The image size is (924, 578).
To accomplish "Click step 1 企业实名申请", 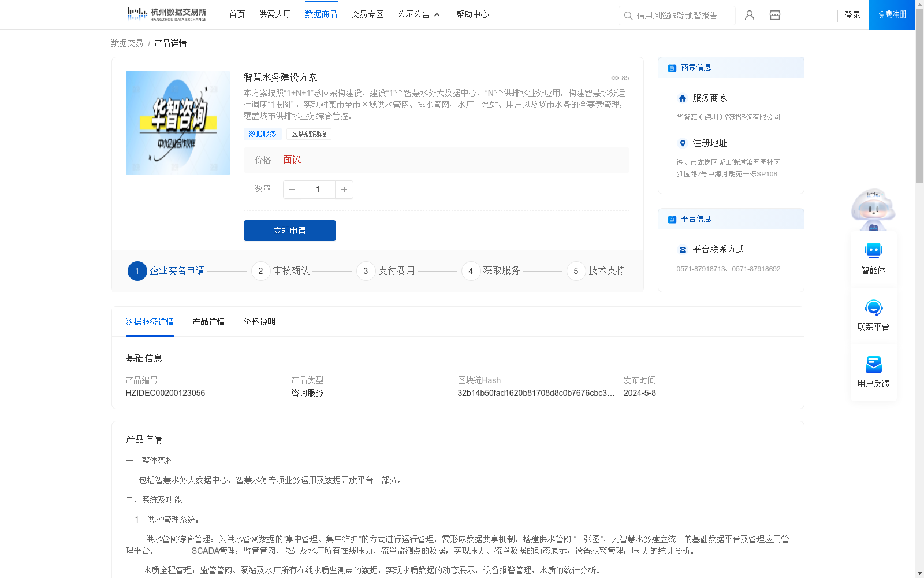I will (x=166, y=271).
